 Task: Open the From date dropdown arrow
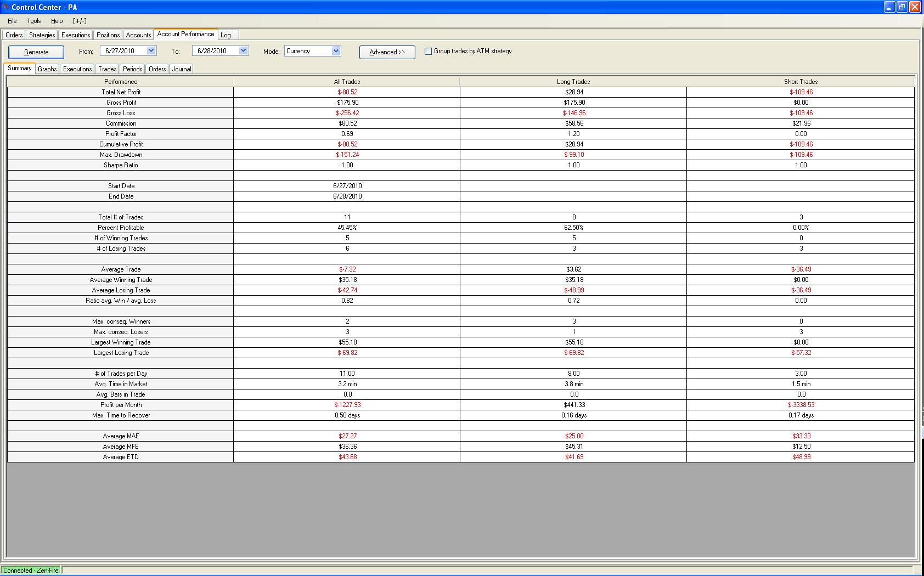coord(151,50)
